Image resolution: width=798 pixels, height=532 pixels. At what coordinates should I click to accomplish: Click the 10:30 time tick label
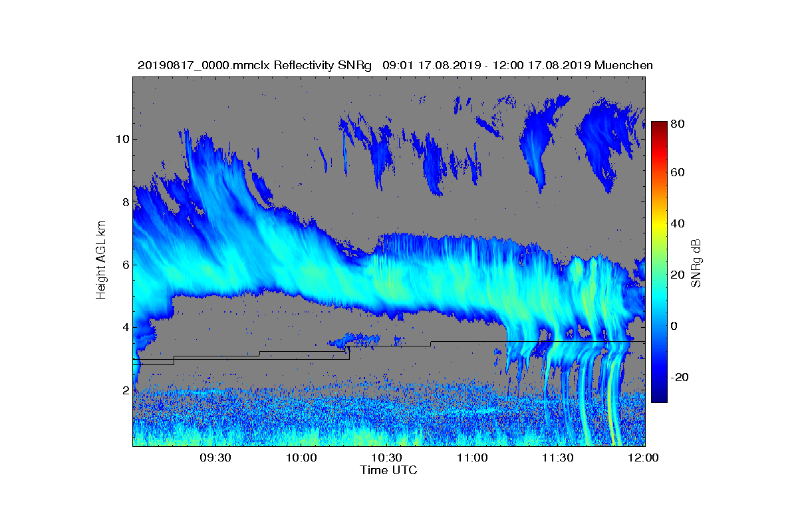[x=387, y=458]
